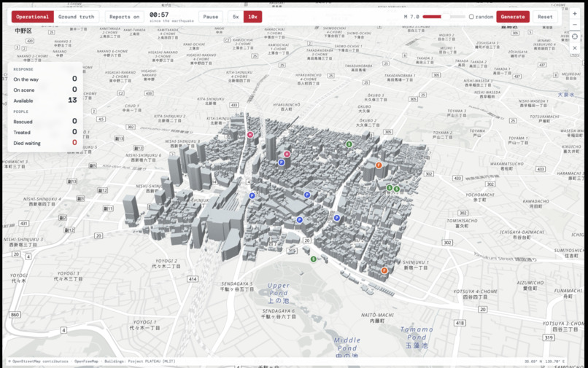This screenshot has width=588, height=368.
Task: Click the On scene count row
Action: 45,90
